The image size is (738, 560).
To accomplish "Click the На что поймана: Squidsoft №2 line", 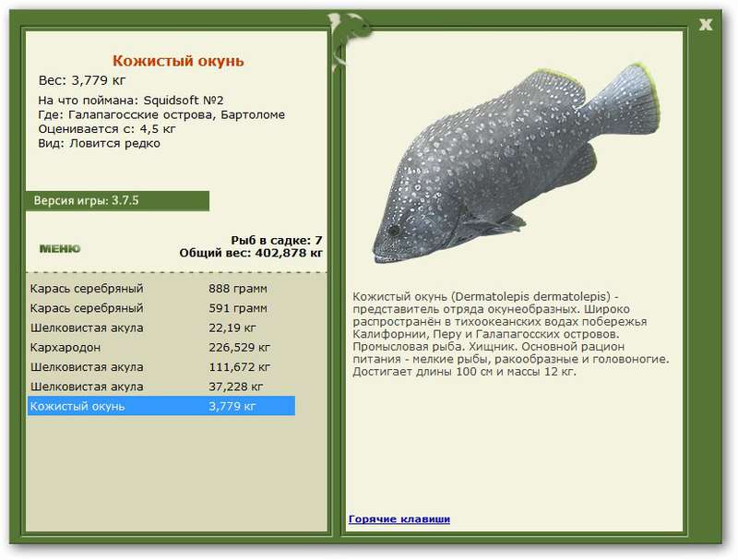I will 131,101.
